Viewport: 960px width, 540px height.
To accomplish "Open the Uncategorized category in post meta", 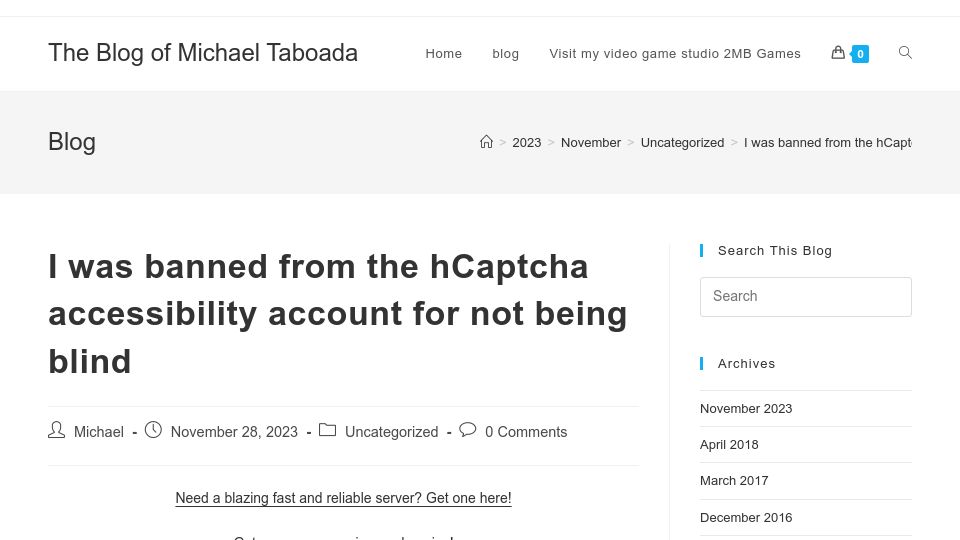I will pos(391,432).
